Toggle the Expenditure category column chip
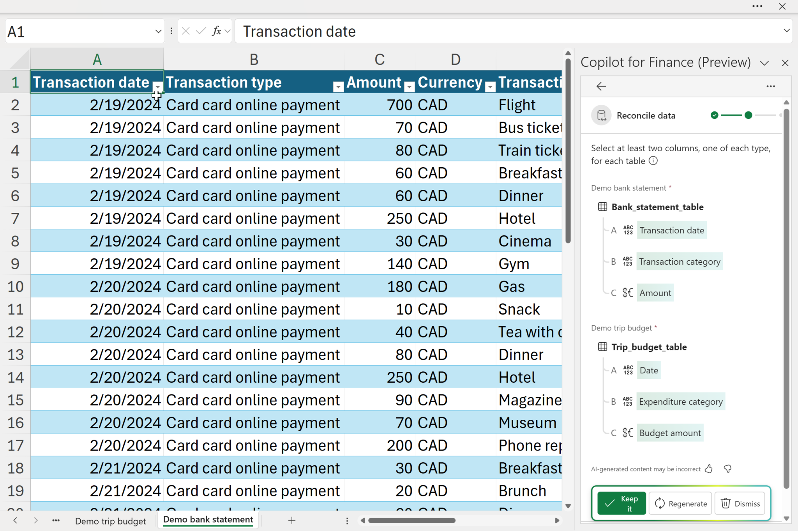The image size is (798, 532). coord(680,402)
